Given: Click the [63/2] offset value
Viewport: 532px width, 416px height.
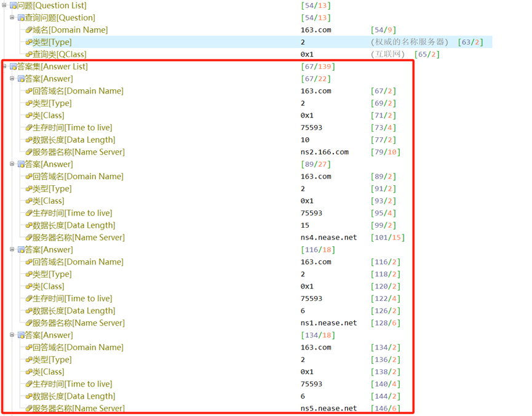Looking at the screenshot, I should (470, 42).
